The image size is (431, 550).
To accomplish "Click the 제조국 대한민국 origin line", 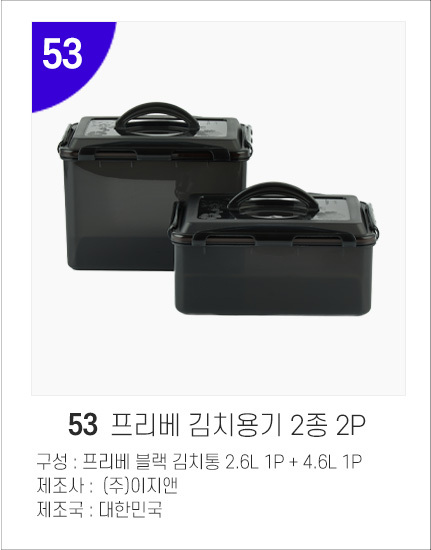I will click(99, 509).
